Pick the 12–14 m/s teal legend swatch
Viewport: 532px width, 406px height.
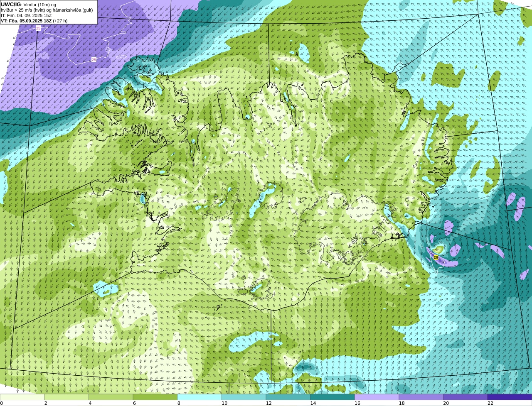288,397
